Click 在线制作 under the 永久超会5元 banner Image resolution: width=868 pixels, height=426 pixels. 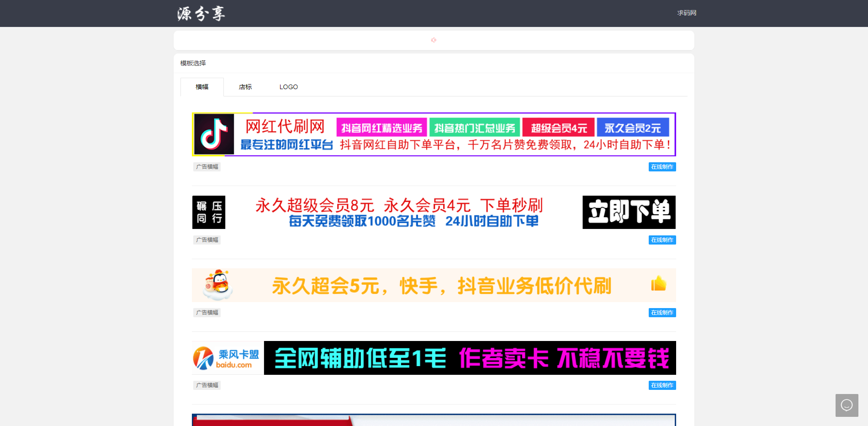coord(662,313)
